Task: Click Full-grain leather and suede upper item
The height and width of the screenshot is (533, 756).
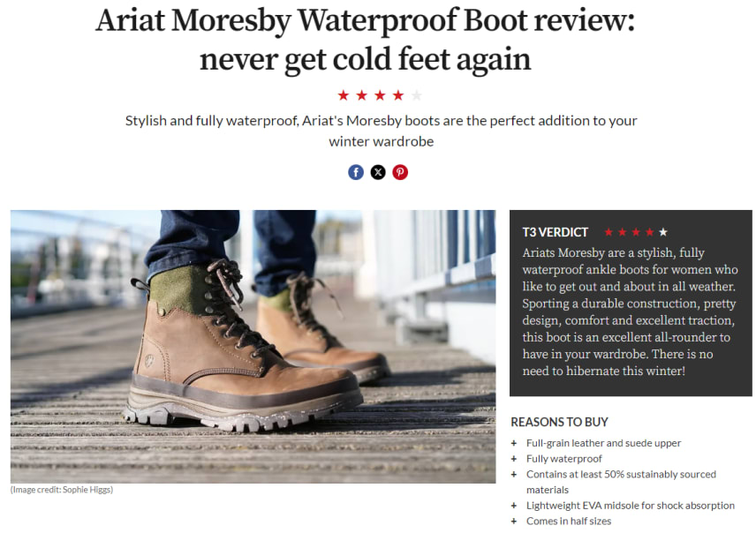Action: pos(603,443)
